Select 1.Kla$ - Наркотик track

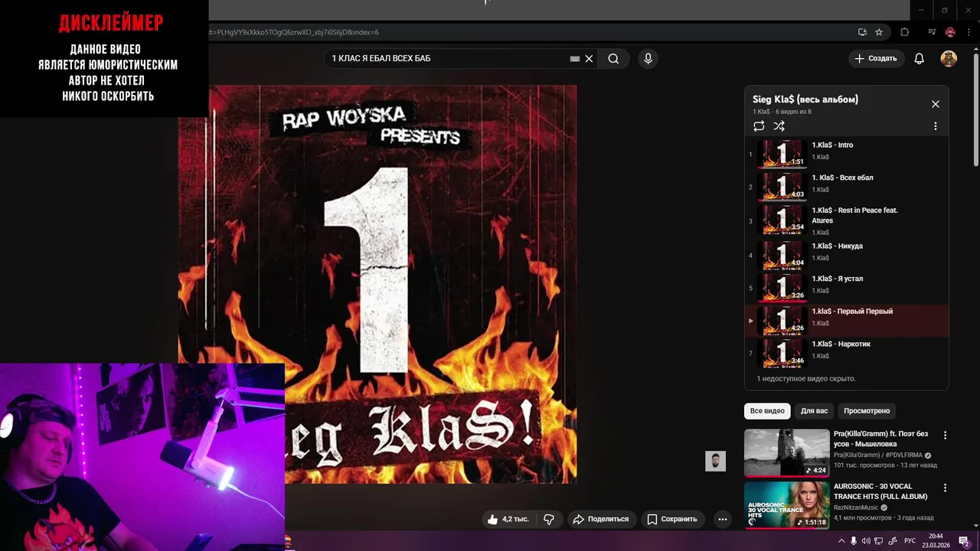coord(846,353)
